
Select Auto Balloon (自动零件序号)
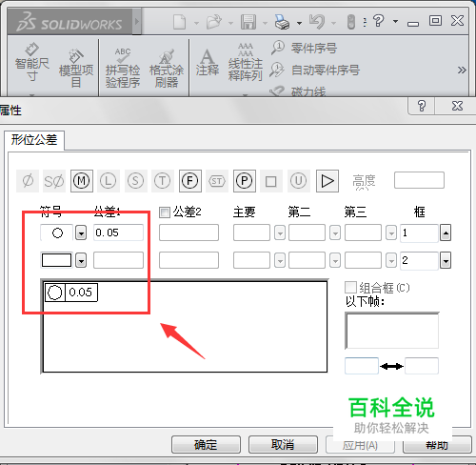pos(315,70)
